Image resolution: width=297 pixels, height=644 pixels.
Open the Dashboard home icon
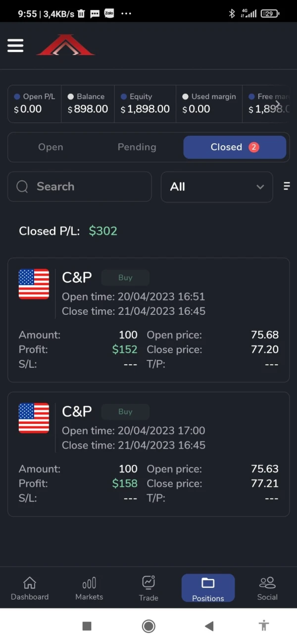tap(30, 583)
